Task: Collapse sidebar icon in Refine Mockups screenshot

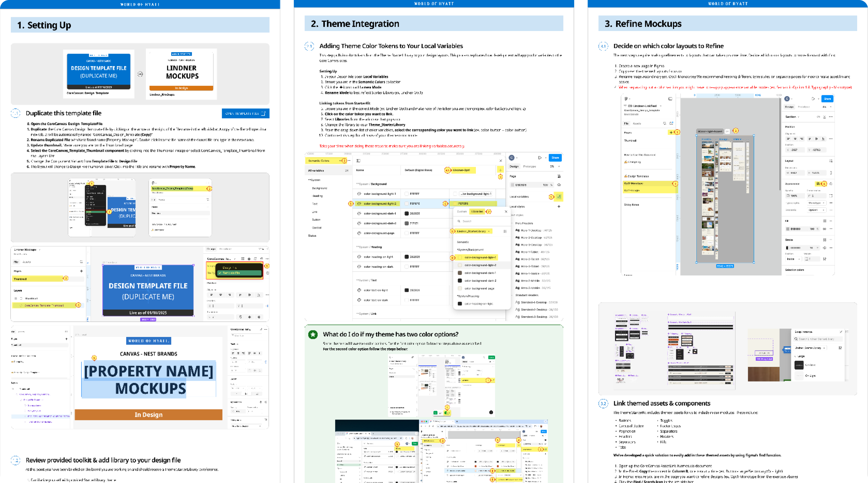Action: click(670, 99)
